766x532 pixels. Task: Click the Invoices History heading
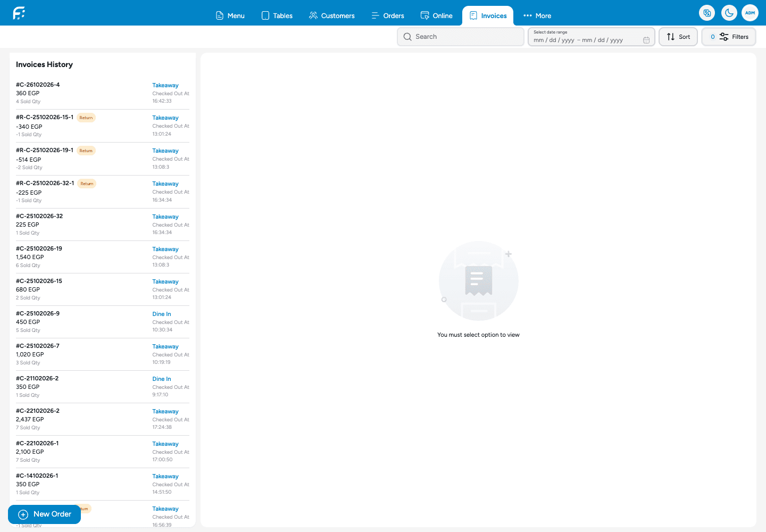pyautogui.click(x=44, y=64)
